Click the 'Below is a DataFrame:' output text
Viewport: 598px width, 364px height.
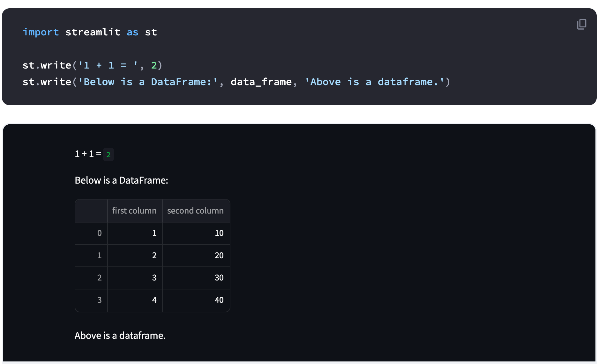point(121,180)
